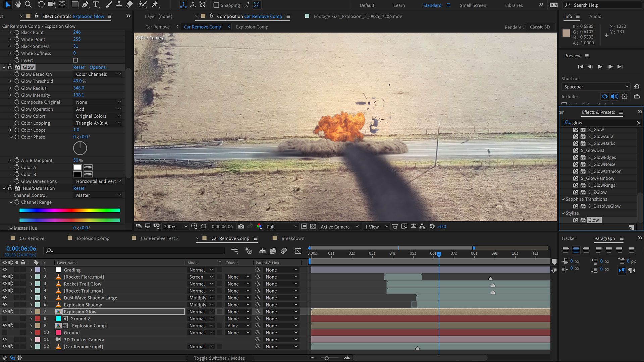This screenshot has height=362, width=644.
Task: Select the Horizontal Type tool
Action: pos(96,5)
